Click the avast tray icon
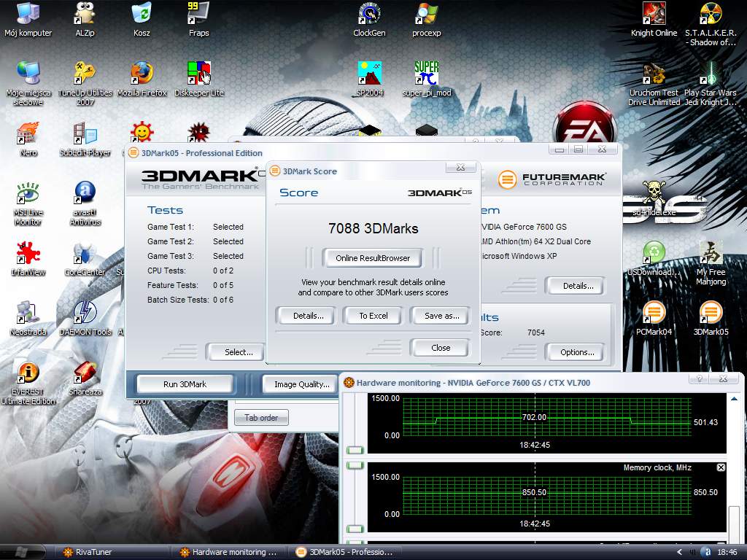This screenshot has width=747, height=560. tap(708, 553)
